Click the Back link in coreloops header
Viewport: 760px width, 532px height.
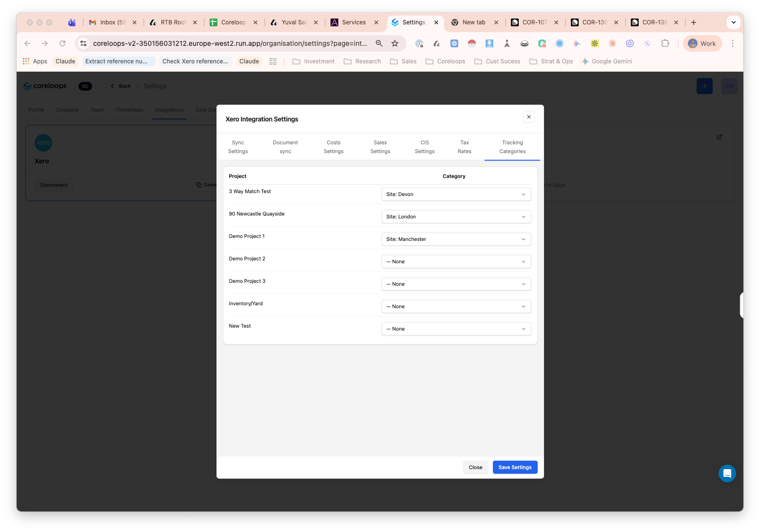pos(121,86)
